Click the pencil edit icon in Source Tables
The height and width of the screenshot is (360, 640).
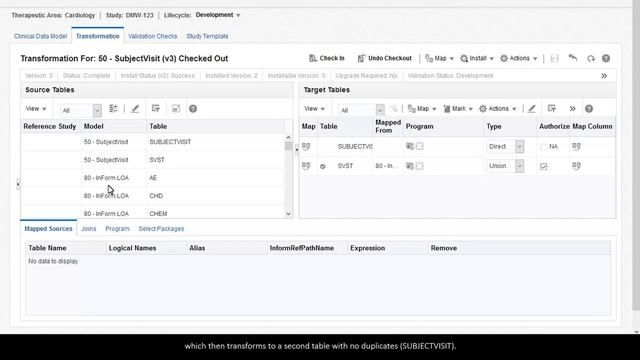tap(135, 109)
